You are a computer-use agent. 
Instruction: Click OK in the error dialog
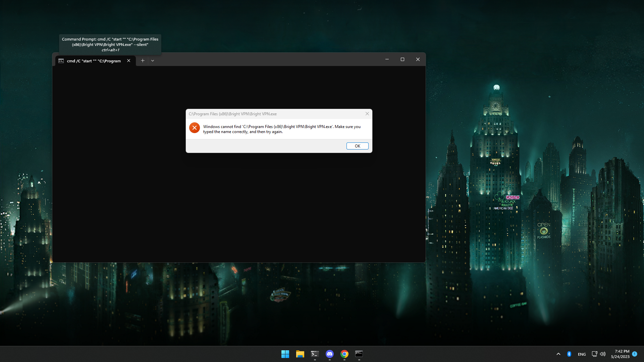[x=357, y=146]
